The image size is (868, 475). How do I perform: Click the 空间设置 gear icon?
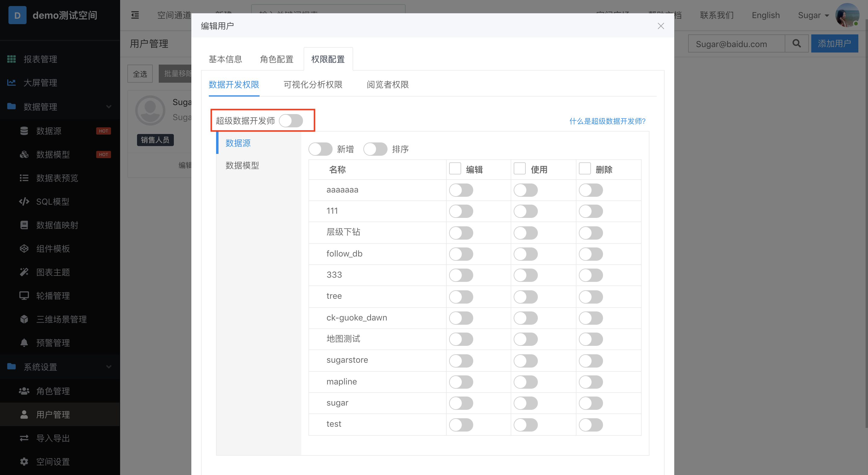click(24, 461)
